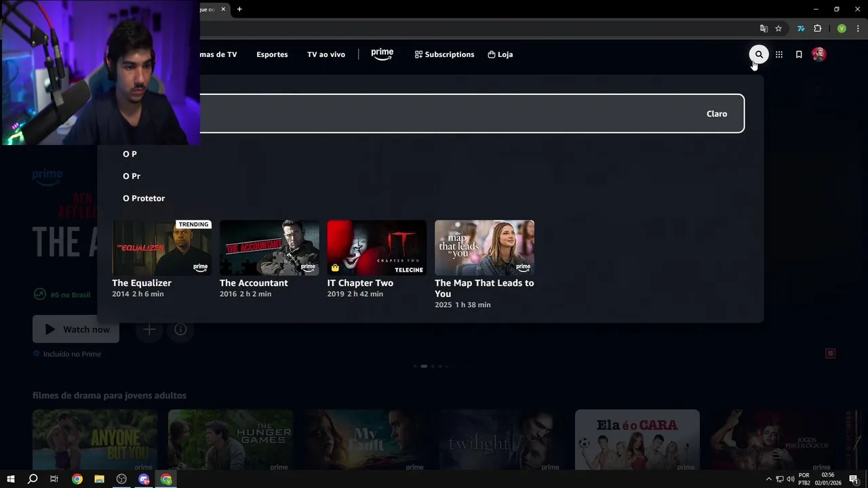Click The Equalizer title text
This screenshot has width=868, height=488.
pyautogui.click(x=142, y=283)
